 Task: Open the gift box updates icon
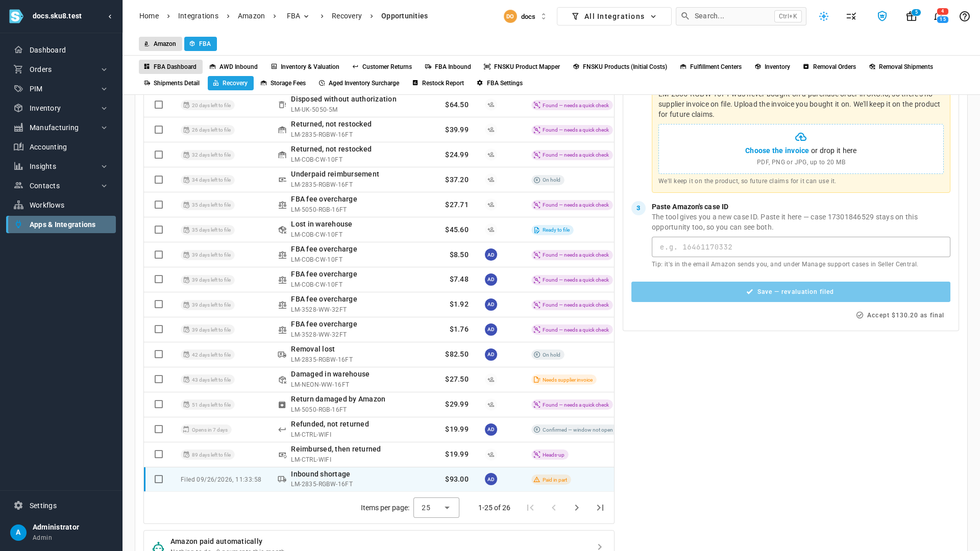[x=911, y=16]
